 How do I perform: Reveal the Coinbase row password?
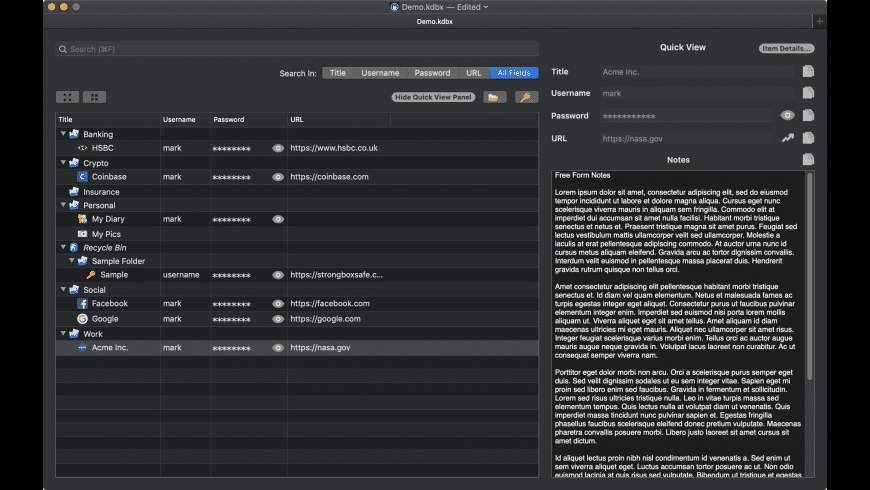(278, 177)
